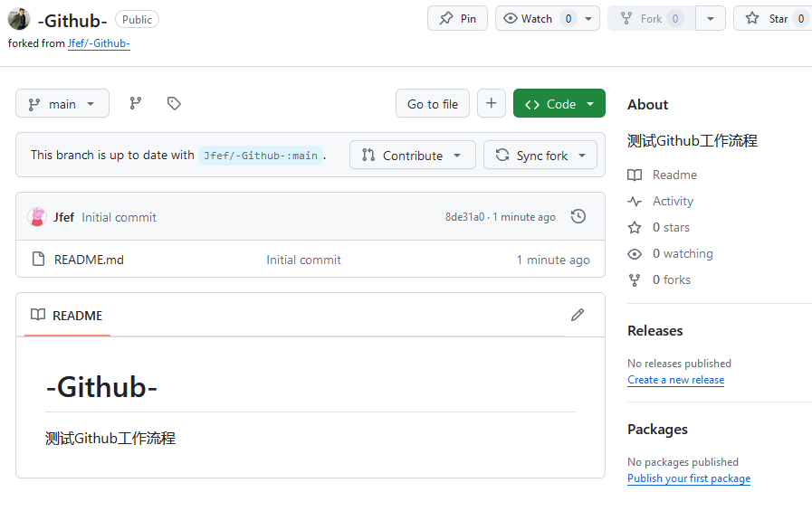Open the README.md file
Viewport: 812px width, 530px height.
click(x=89, y=260)
